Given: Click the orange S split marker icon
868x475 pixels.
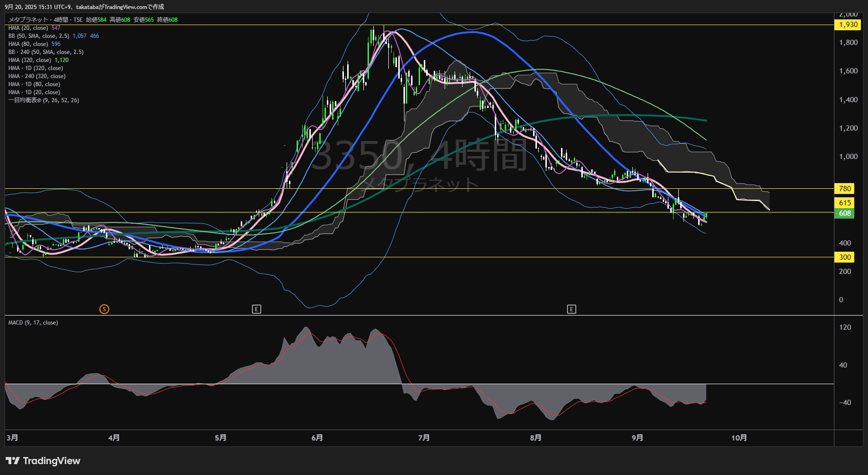Looking at the screenshot, I should pos(104,309).
